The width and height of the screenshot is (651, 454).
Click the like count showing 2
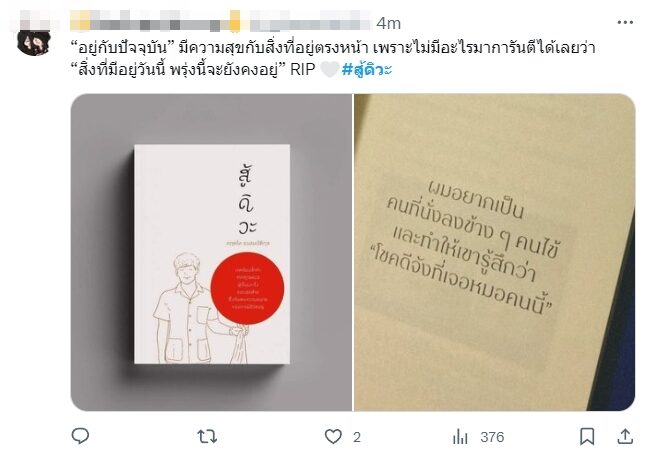point(357,437)
